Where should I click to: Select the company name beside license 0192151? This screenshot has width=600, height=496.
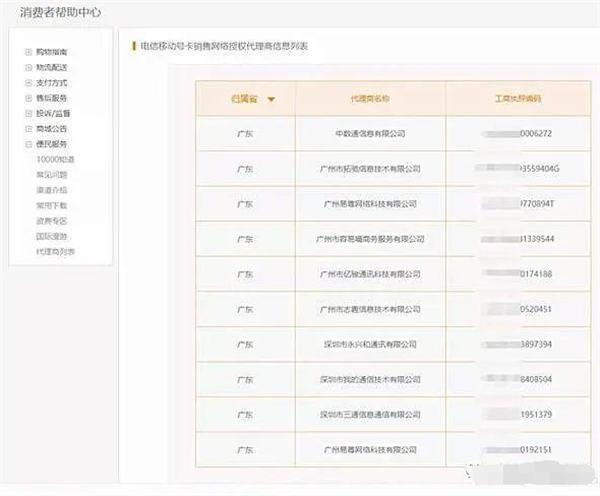(370, 450)
